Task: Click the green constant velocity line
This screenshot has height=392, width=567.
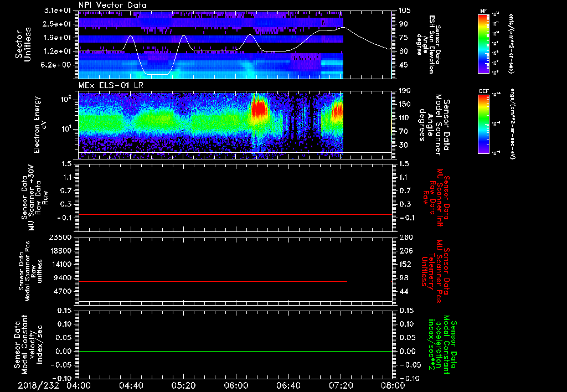Action: tap(235, 351)
